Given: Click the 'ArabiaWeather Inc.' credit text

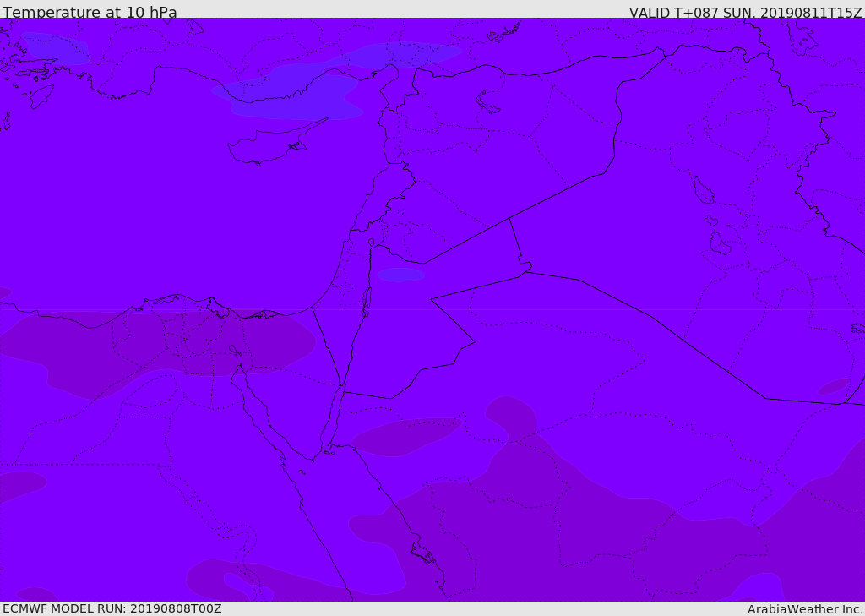Looking at the screenshot, I should tap(804, 609).
